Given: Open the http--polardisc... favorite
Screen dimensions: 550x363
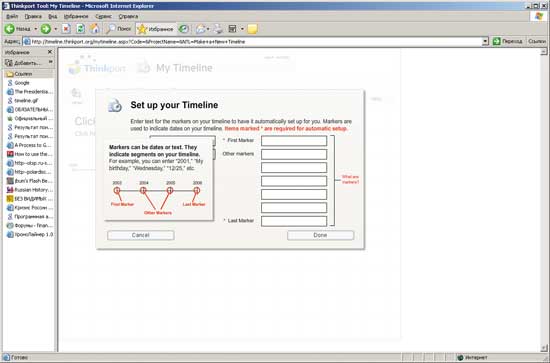Looking at the screenshot, I should [30, 172].
